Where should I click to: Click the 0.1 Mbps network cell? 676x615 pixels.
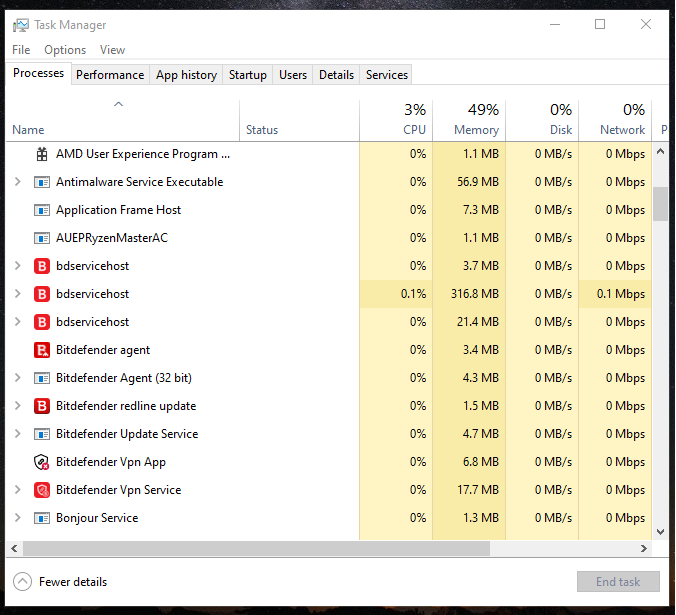pos(615,294)
